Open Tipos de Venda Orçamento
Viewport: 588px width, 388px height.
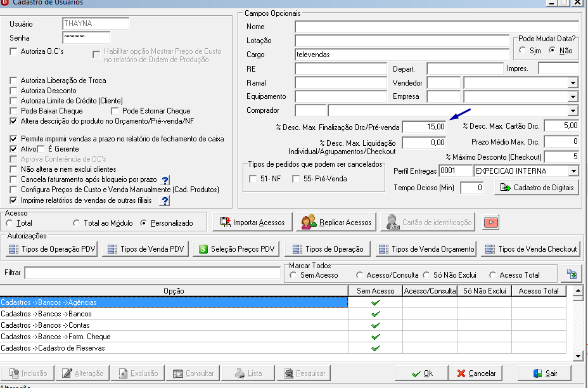[x=426, y=249]
